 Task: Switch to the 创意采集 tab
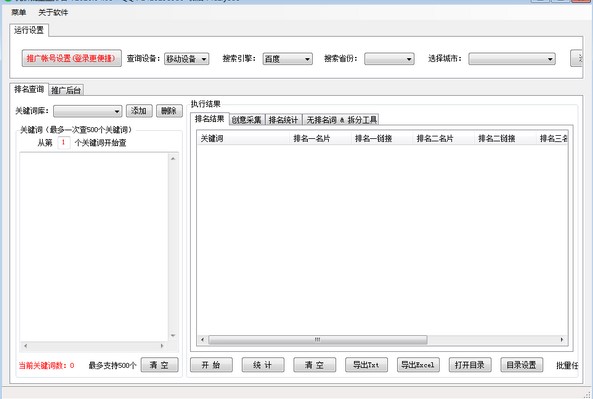point(247,120)
